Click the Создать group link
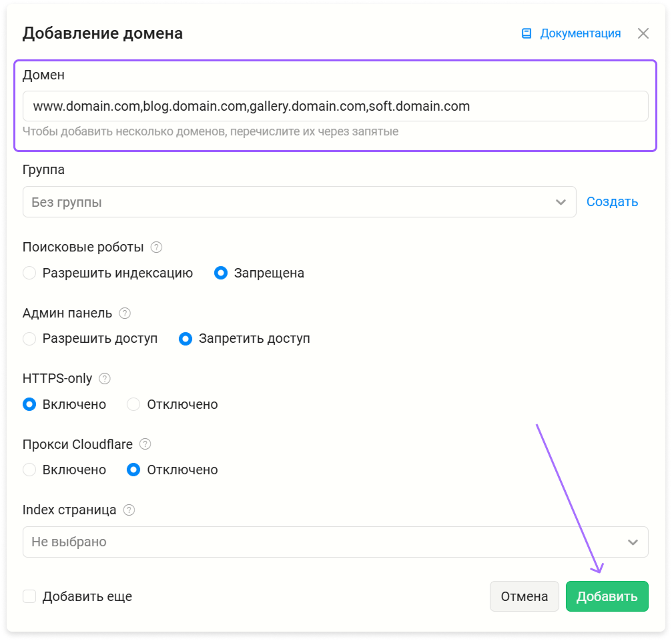Image resolution: width=672 pixels, height=641 pixels. 612,202
